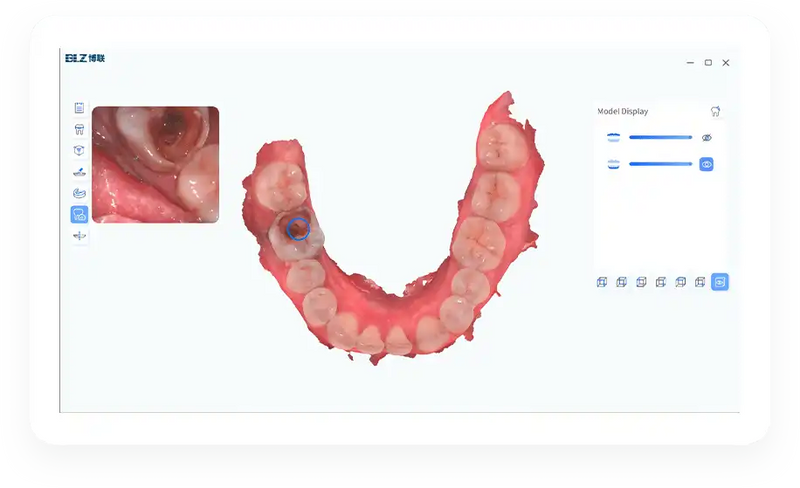
Task: Click the blue circle marker on the tooth
Action: (298, 229)
